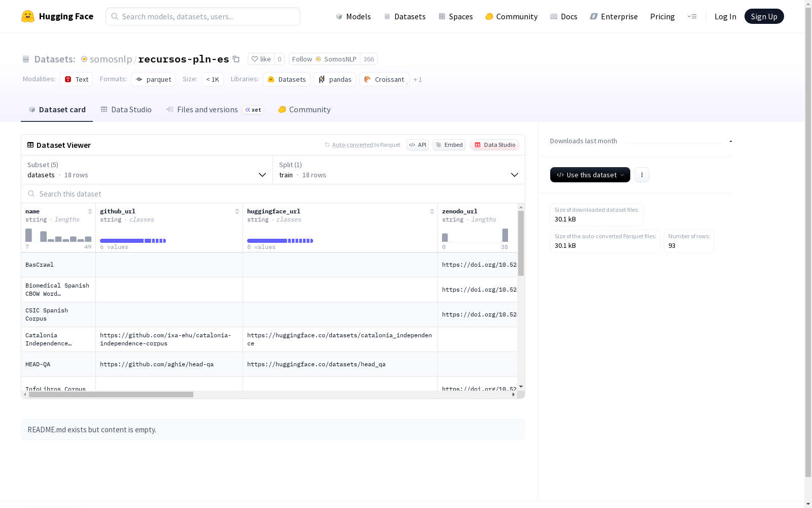Click the < 1K size tag

(x=213, y=79)
